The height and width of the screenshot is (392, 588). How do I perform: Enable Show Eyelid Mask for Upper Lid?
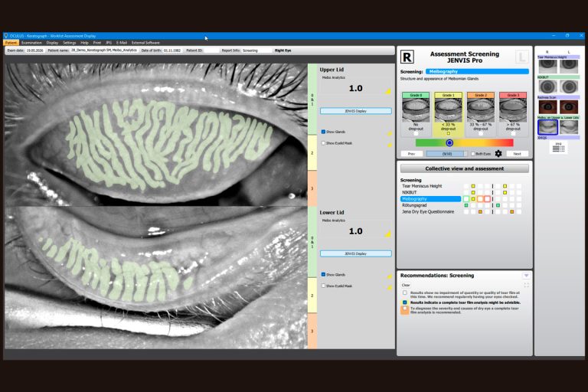323,143
